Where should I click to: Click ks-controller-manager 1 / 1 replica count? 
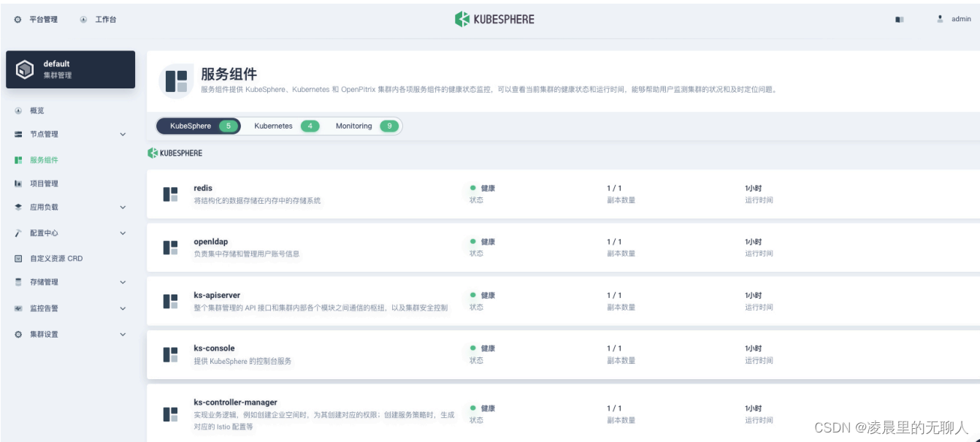pos(614,408)
